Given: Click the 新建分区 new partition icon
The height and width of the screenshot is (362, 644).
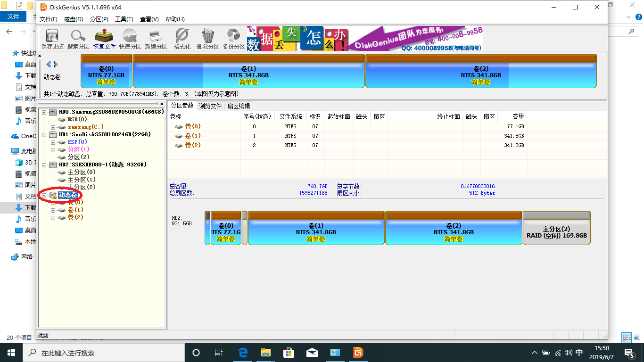Looking at the screenshot, I should tap(156, 39).
